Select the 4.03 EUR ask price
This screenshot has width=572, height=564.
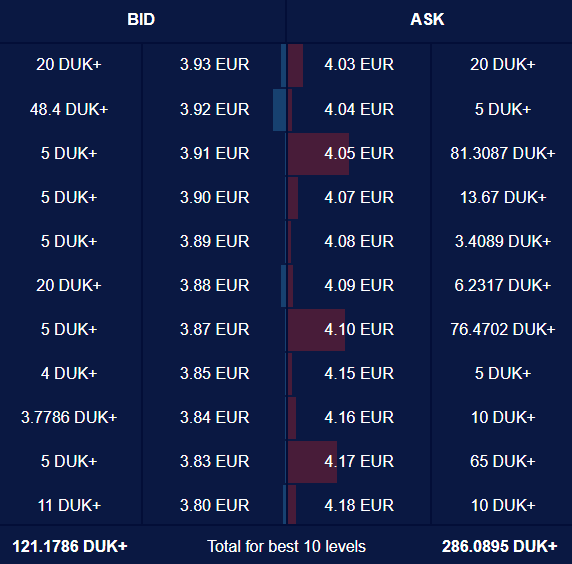coord(359,65)
